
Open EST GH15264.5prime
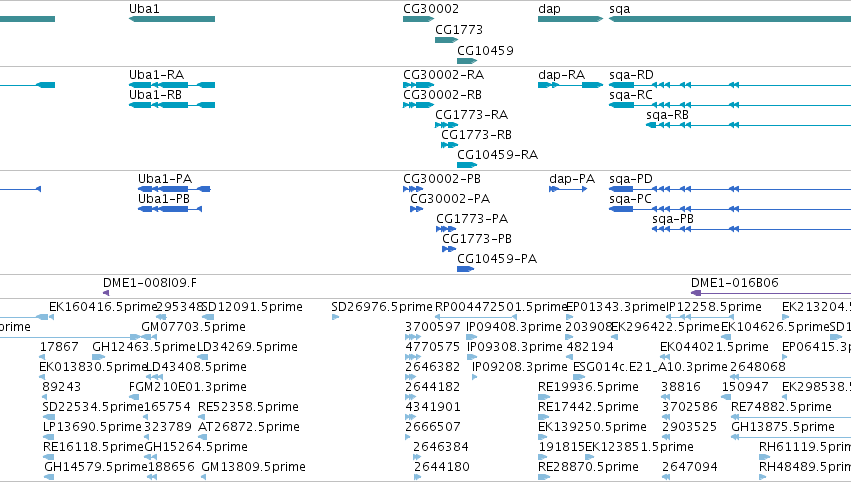tap(196, 447)
